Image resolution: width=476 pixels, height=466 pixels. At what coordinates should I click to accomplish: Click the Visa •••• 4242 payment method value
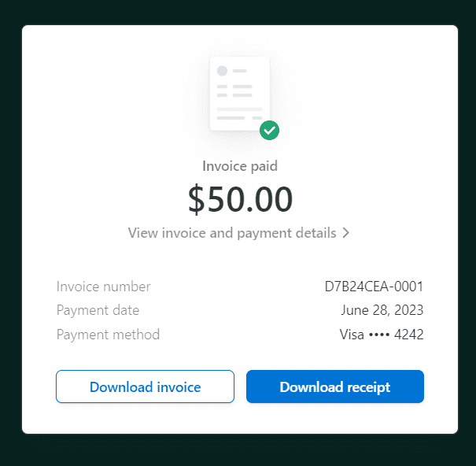(382, 335)
